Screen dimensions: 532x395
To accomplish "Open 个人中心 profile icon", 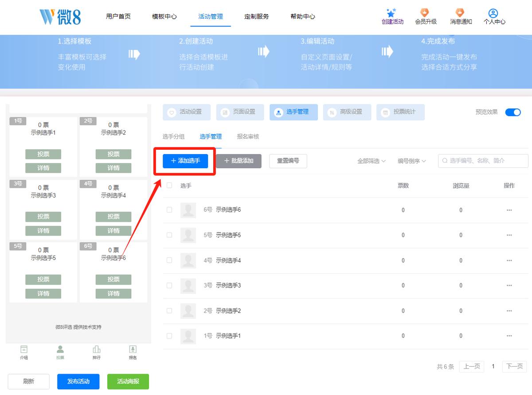I will (493, 13).
